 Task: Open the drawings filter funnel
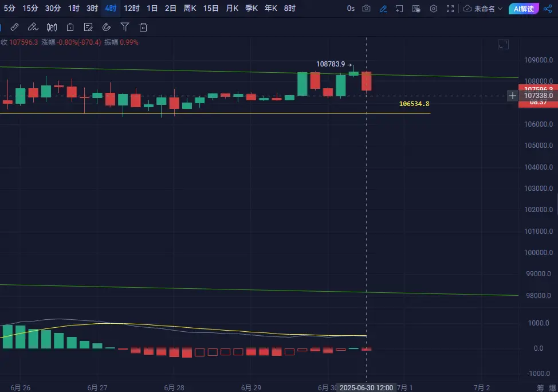[x=125, y=27]
